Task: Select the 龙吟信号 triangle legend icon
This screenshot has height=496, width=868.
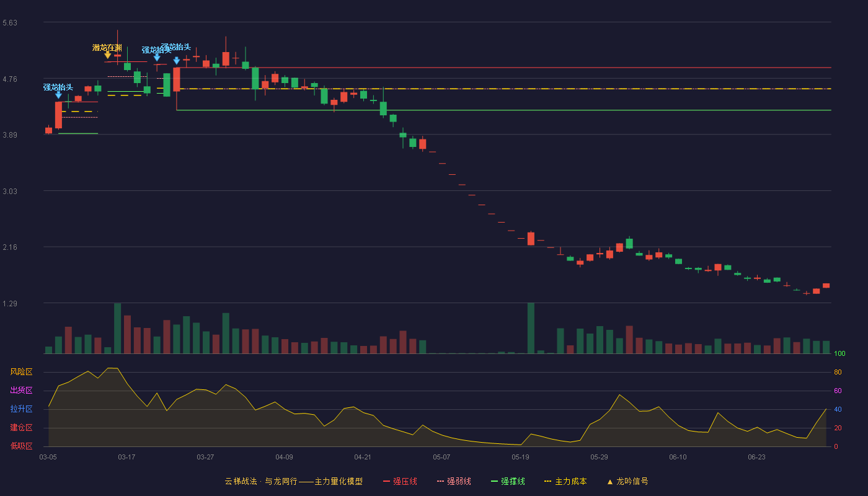Action: tap(610, 482)
